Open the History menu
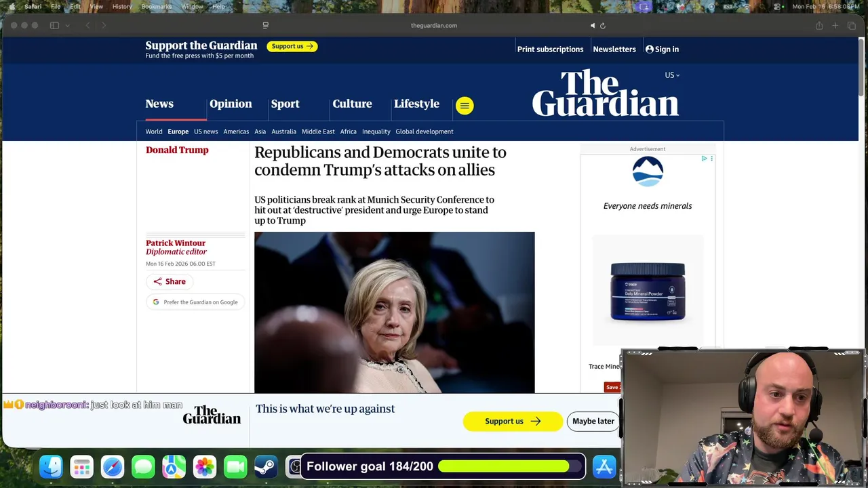 pyautogui.click(x=122, y=6)
